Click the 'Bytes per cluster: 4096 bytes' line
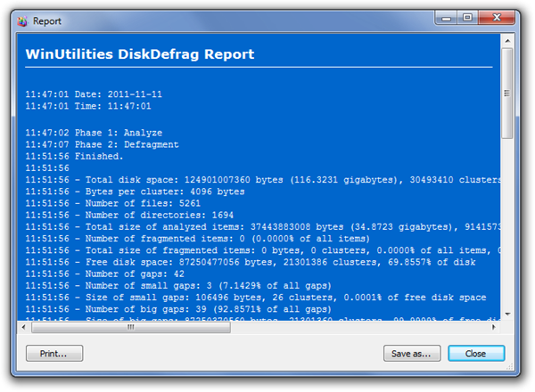535x392 pixels. [x=136, y=192]
